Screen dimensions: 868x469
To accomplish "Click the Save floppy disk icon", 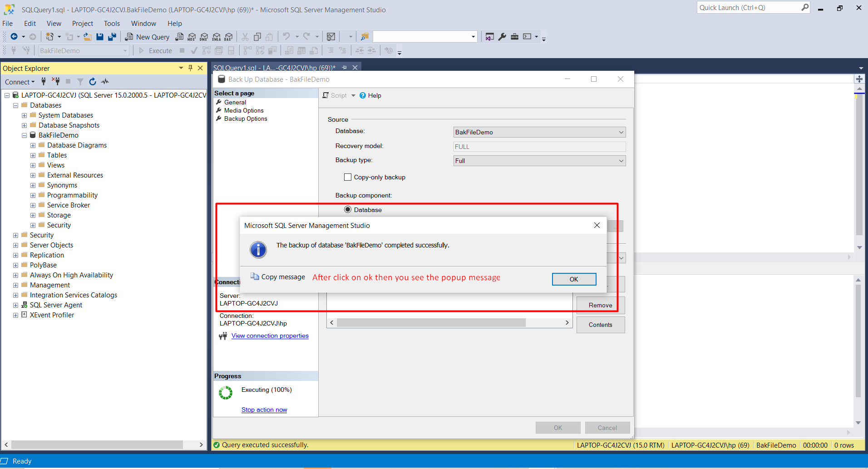I will pyautogui.click(x=100, y=37).
